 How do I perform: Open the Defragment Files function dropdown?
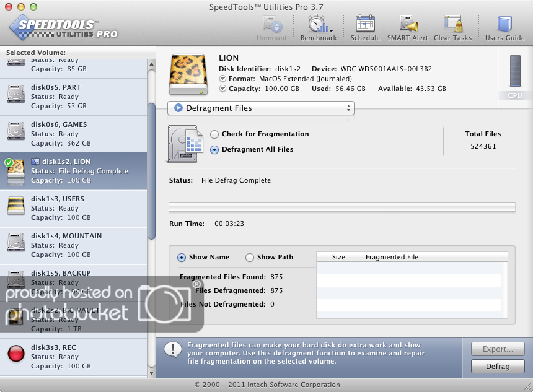[261, 108]
